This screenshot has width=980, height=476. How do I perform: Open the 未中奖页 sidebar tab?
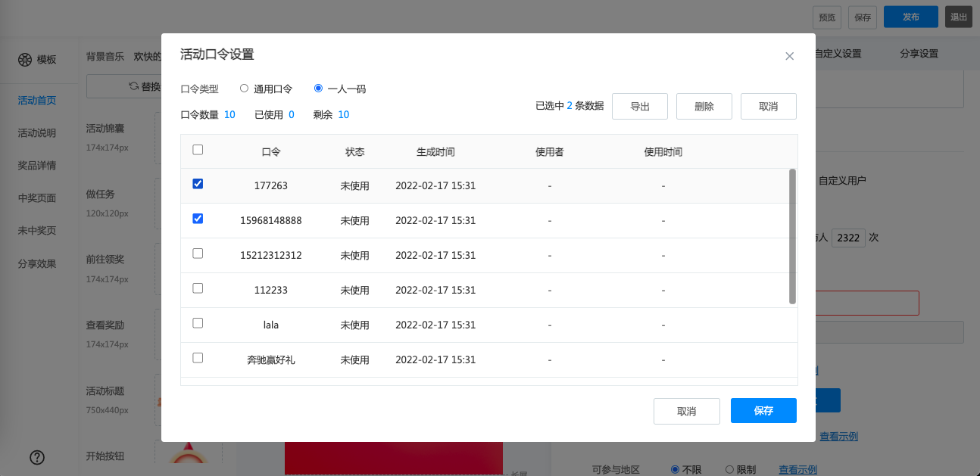37,231
